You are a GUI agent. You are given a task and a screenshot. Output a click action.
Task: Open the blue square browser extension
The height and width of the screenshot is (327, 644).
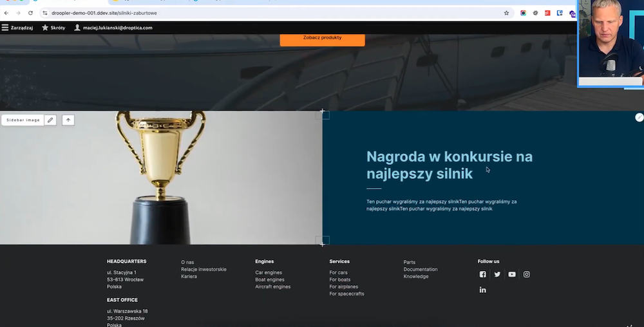click(x=560, y=13)
